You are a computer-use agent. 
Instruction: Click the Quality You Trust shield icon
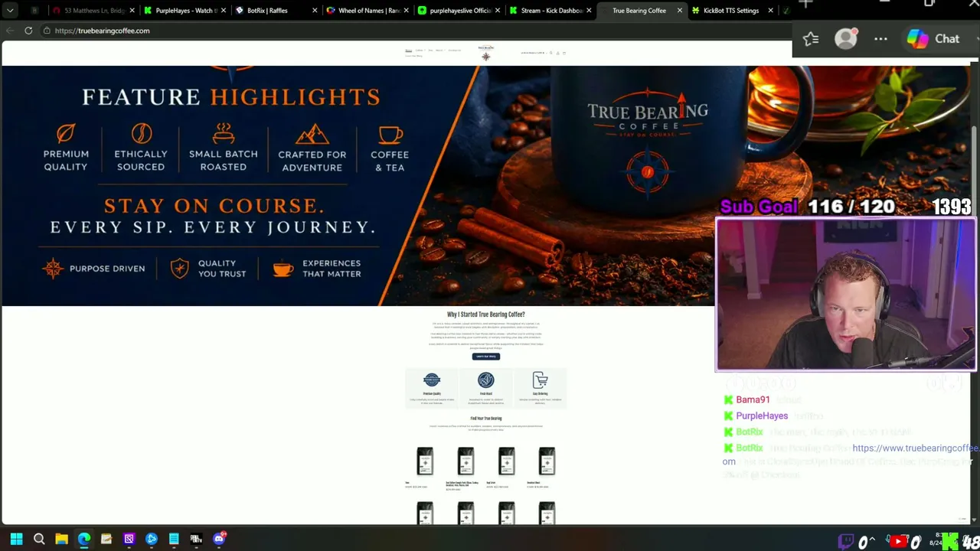pos(179,268)
